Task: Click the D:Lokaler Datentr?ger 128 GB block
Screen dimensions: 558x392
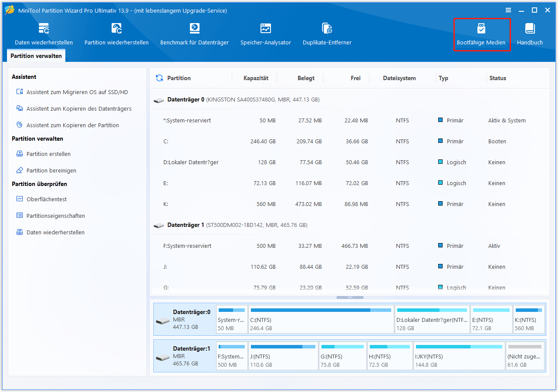Action: 432,319
